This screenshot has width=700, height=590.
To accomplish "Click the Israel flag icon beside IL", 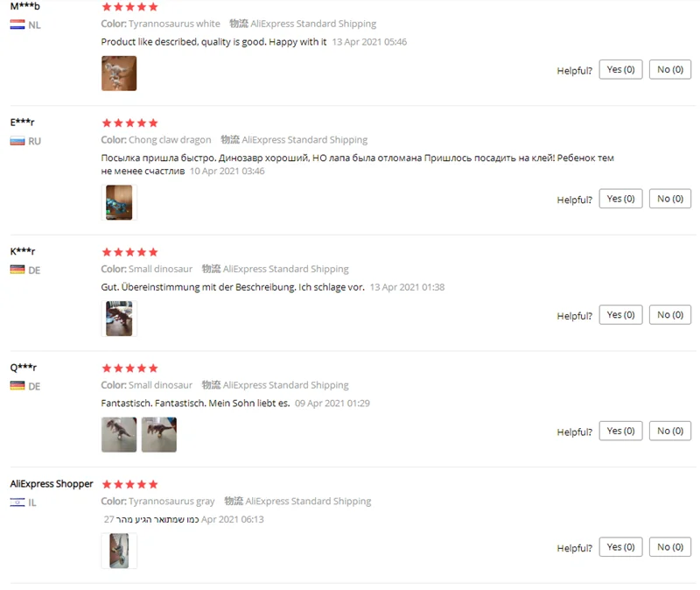I will pyautogui.click(x=17, y=502).
